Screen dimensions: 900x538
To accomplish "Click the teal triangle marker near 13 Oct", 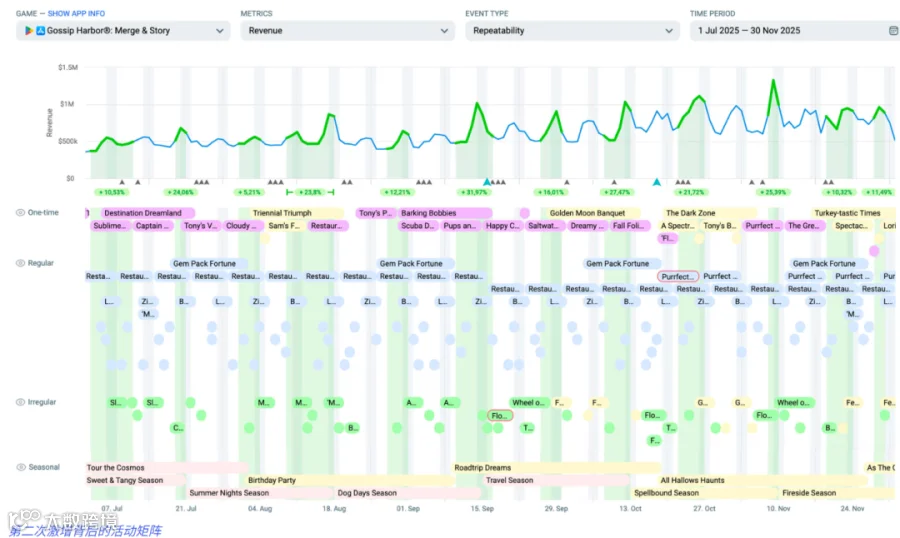I will point(657,181).
